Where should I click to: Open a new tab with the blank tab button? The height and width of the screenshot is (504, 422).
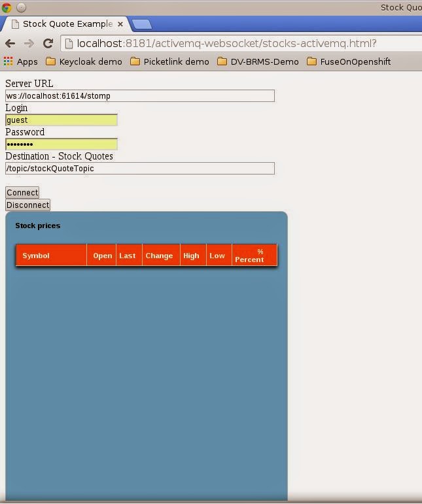[141, 24]
